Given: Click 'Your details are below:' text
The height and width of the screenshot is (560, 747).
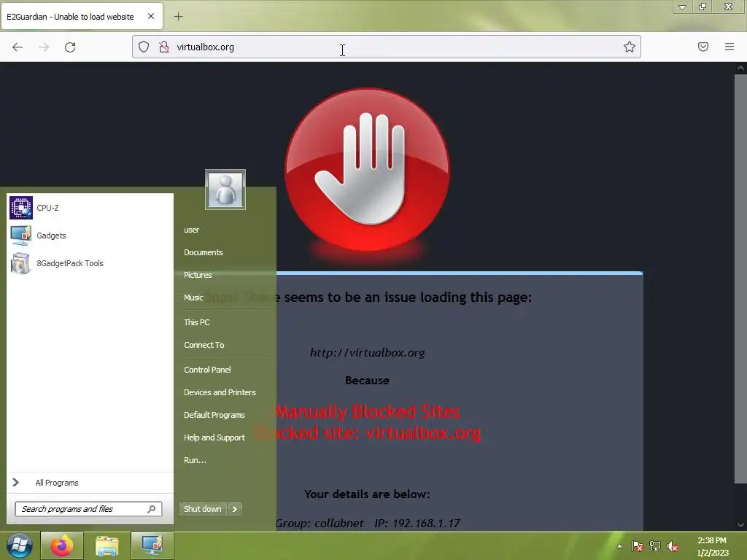Looking at the screenshot, I should click(368, 494).
